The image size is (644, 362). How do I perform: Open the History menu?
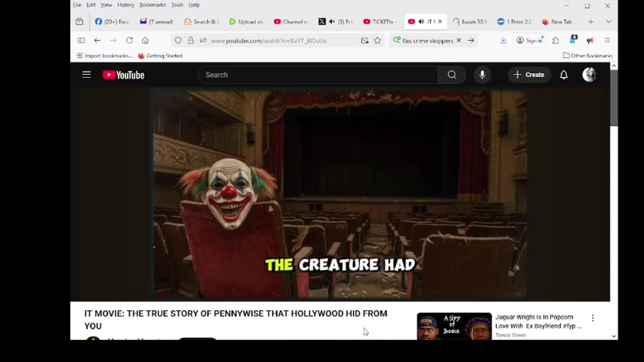(126, 5)
